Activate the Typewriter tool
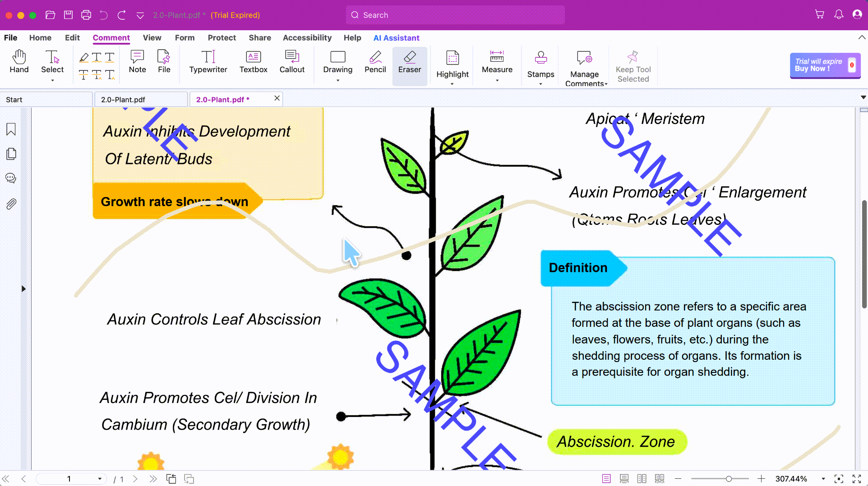 208,62
